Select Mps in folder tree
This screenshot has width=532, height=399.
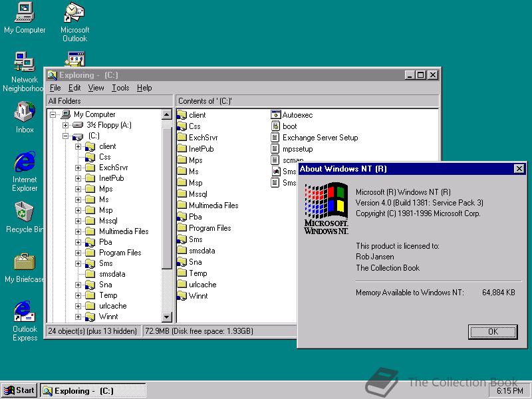click(x=106, y=189)
